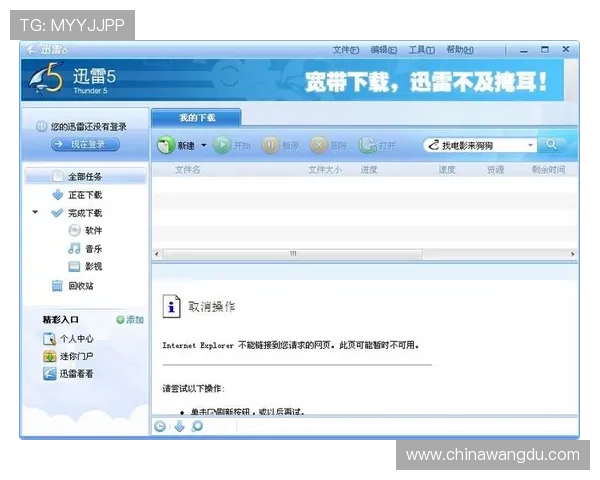Expand the search box dropdown arrow
600x480 pixels.
tap(530, 145)
